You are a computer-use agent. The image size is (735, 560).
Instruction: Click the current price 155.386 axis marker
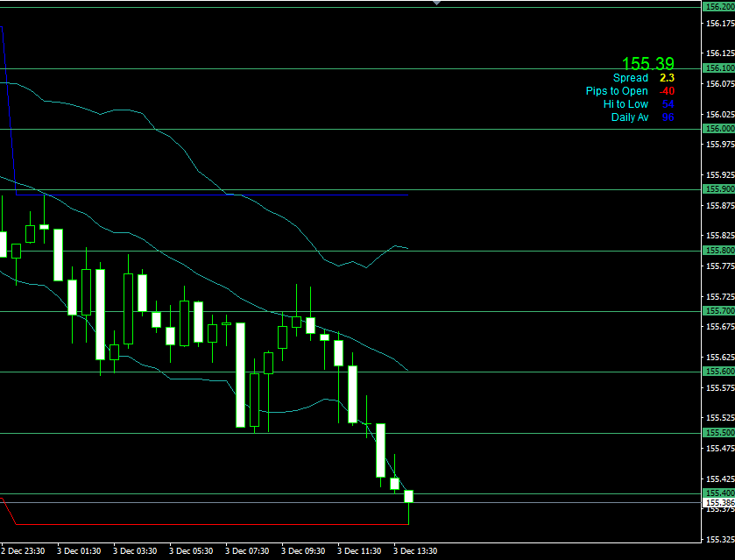pyautogui.click(x=718, y=503)
